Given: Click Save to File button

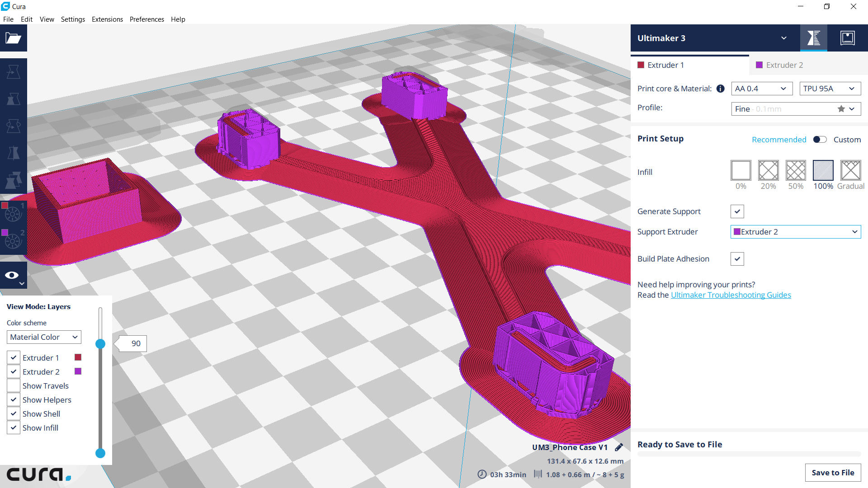Looking at the screenshot, I should 833,473.
